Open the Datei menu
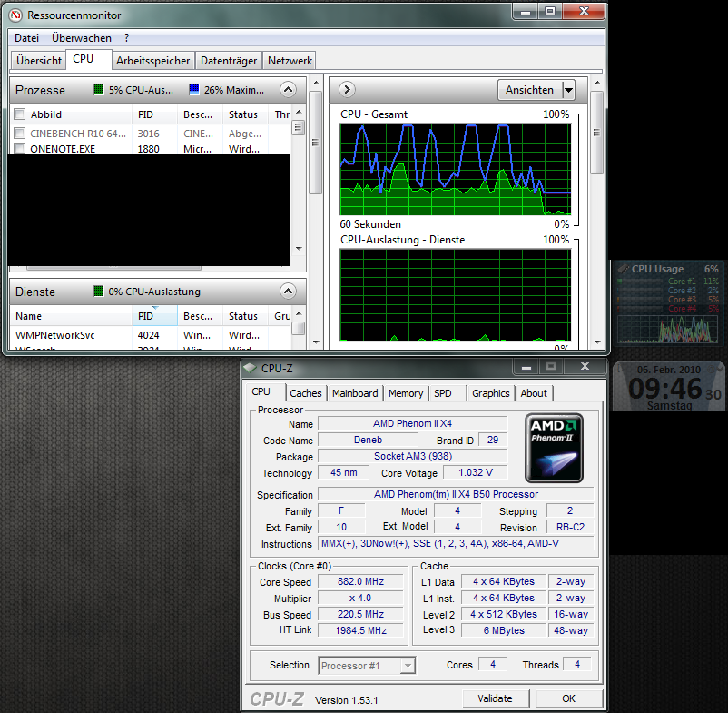Screen dimensions: 728x713 pyautogui.click(x=26, y=38)
